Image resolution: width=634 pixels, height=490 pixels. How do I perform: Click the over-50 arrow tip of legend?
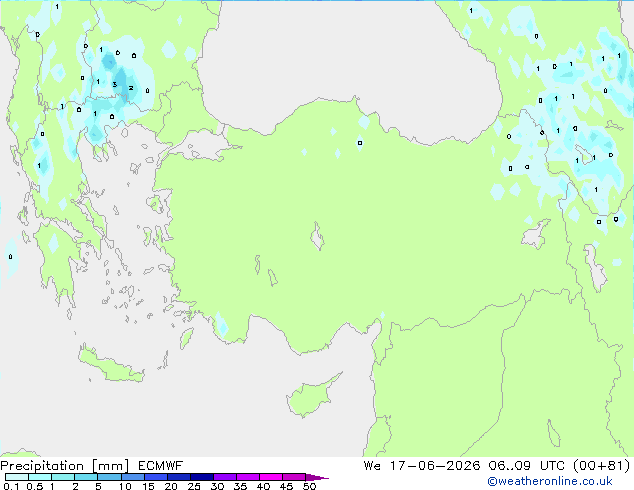(317, 477)
